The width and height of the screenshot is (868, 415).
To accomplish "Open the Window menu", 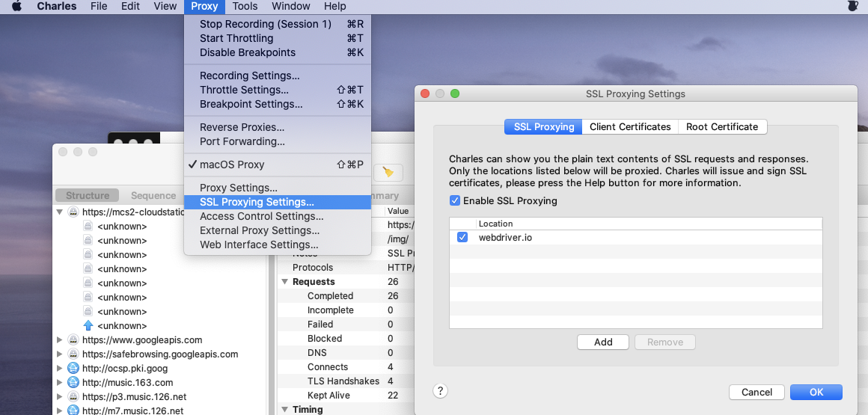I will pyautogui.click(x=290, y=7).
